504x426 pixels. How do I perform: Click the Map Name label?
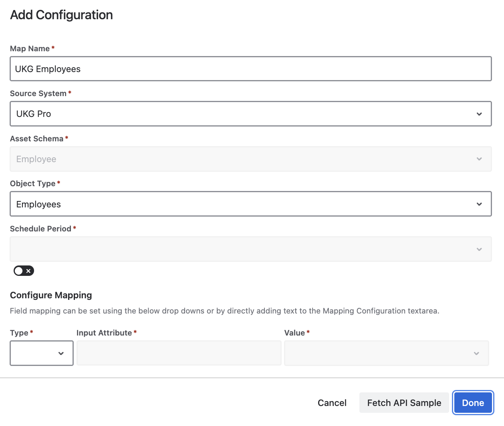pyautogui.click(x=30, y=48)
